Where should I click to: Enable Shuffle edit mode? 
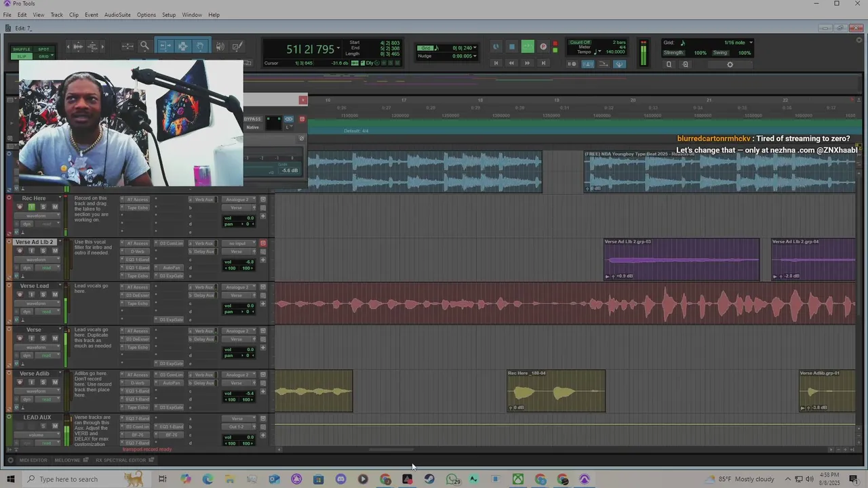point(22,49)
